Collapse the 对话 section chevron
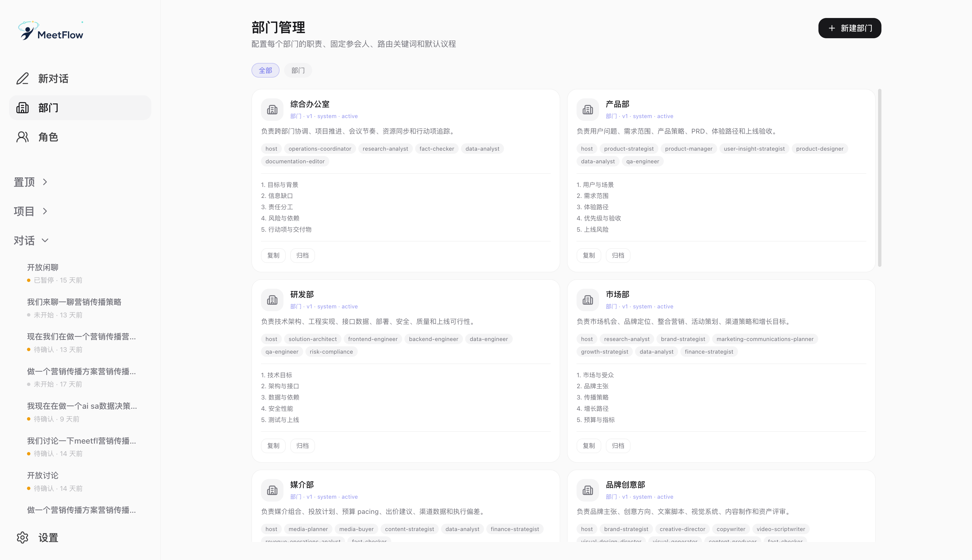The width and height of the screenshot is (972, 560). (x=45, y=240)
